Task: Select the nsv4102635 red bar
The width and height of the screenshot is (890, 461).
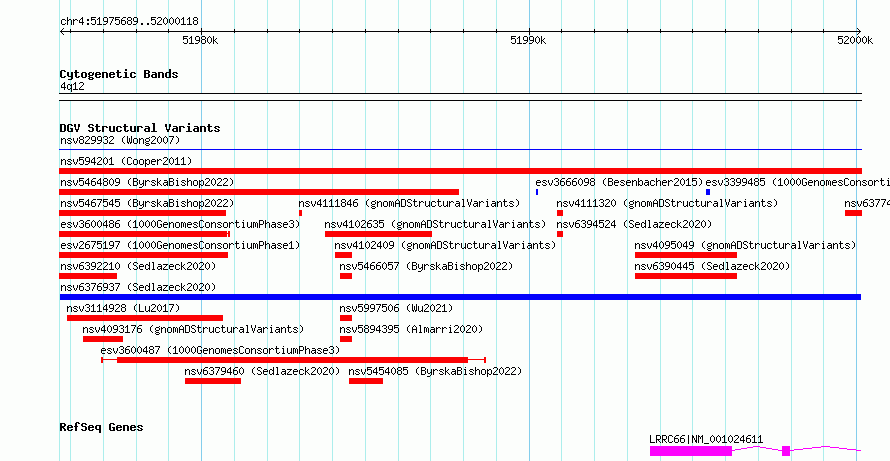Action: tap(379, 234)
